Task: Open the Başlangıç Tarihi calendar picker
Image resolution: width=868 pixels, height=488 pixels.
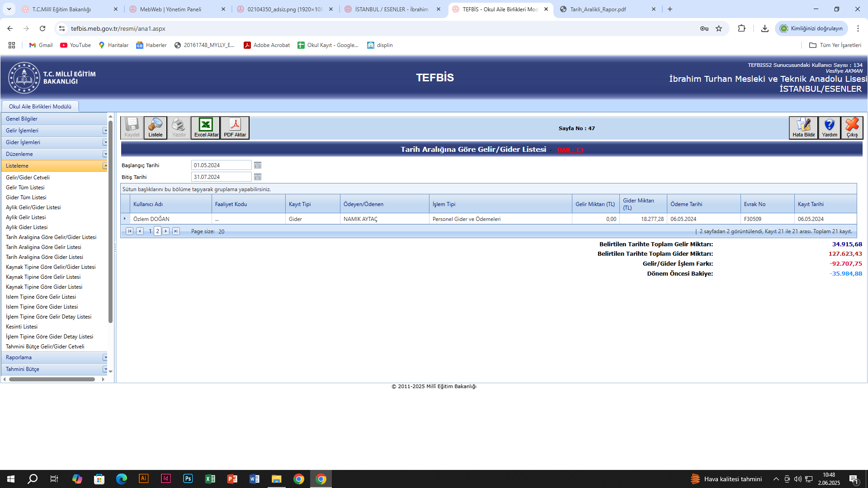Action: [x=258, y=165]
